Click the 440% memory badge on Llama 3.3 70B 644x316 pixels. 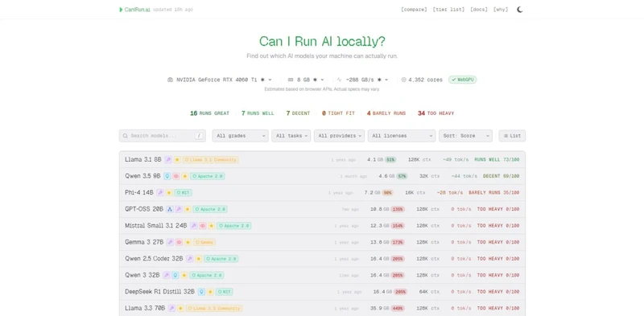(x=398, y=308)
